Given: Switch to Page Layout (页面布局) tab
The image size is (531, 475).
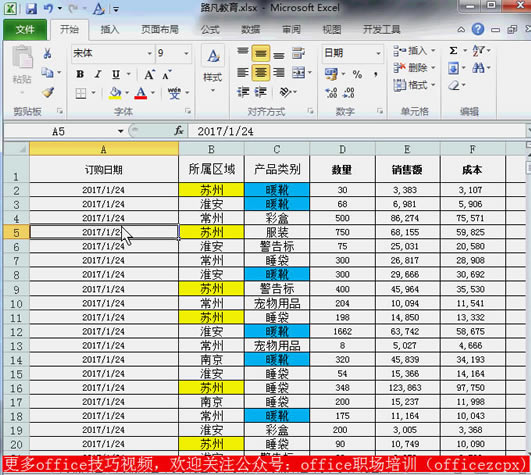Looking at the screenshot, I should (x=160, y=30).
